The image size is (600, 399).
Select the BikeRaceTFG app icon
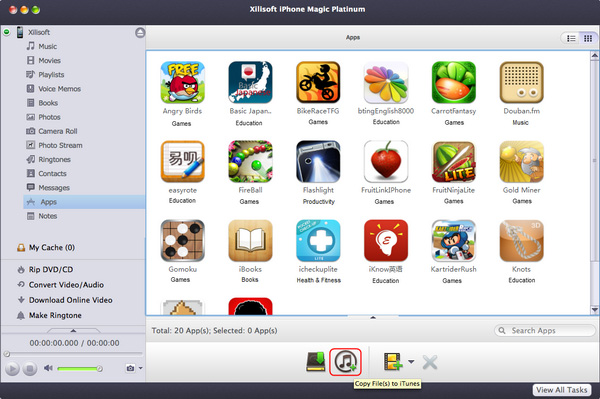318,82
